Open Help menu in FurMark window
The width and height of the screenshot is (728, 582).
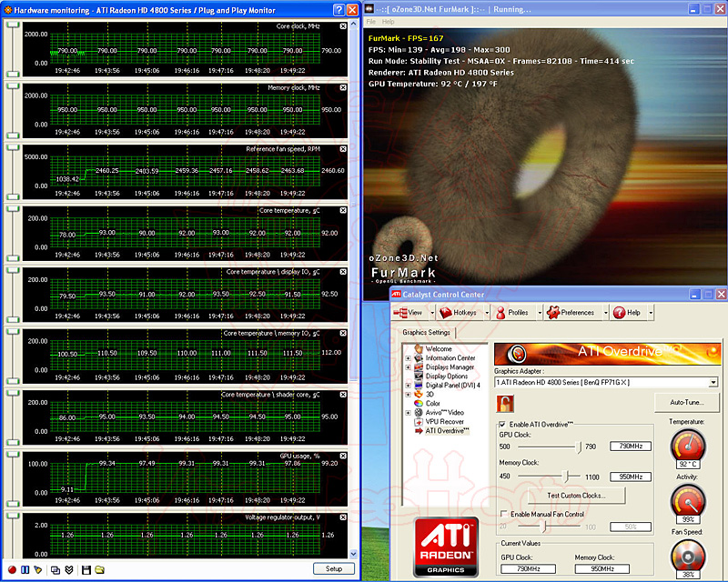389,22
